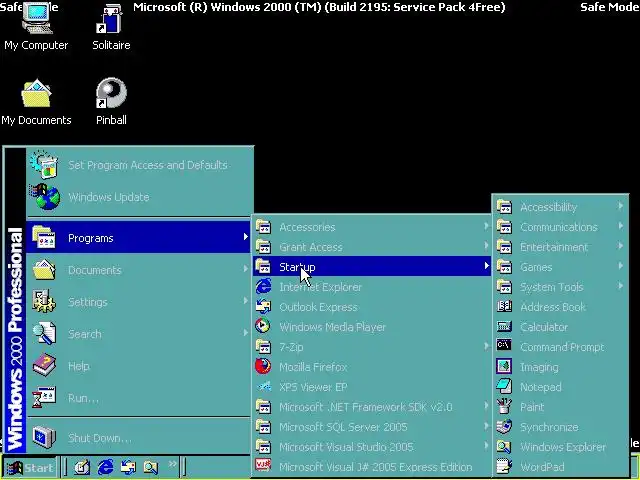
Task: Expand the 7-Zip submenu arrow
Action: [x=486, y=346]
